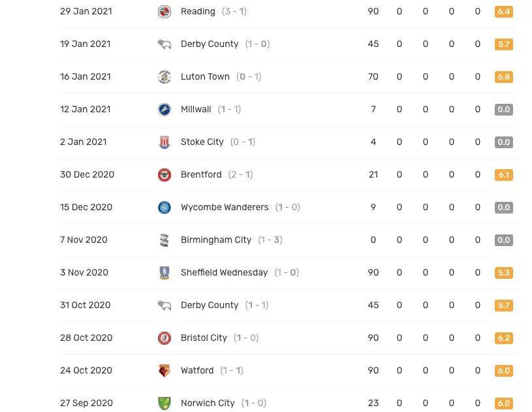This screenshot has width=532, height=412.
Task: Click the Millwall lion badge icon
Action: 164,109
